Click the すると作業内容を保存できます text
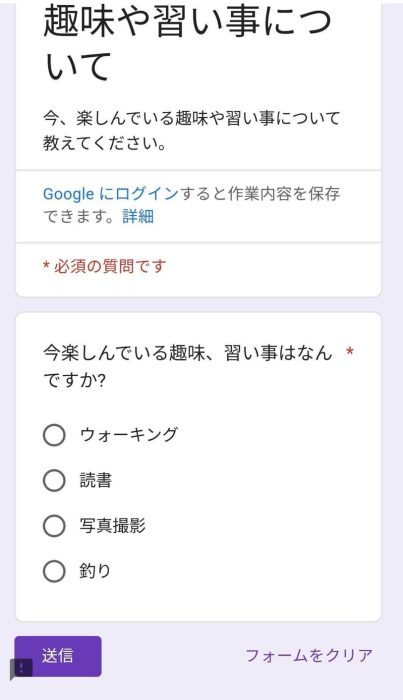Viewport: 403px width, 700px height. point(191,205)
